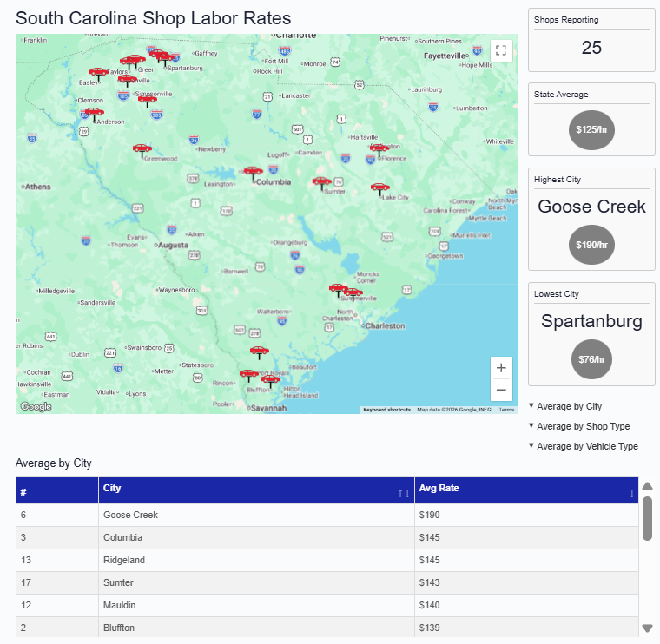The image size is (660, 644).
Task: Select the car marker at Simpsonville
Action: (x=148, y=101)
